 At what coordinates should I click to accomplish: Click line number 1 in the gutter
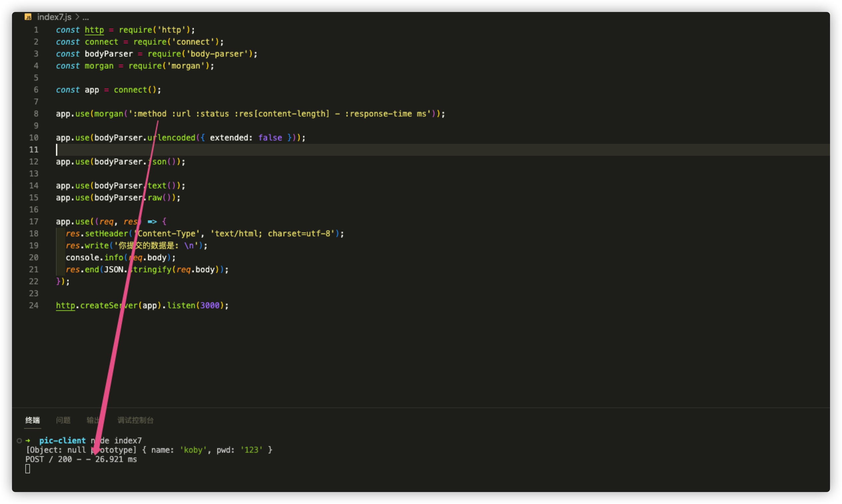[x=36, y=30]
